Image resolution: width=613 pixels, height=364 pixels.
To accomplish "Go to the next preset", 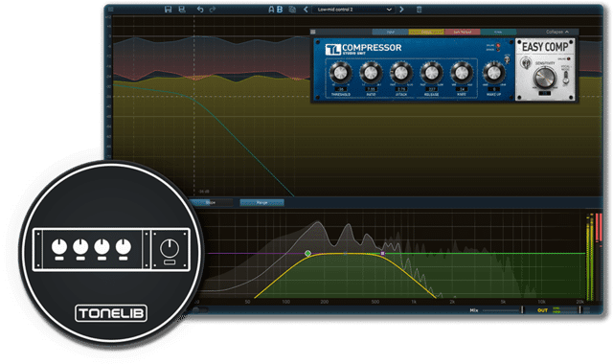I will click(x=401, y=10).
